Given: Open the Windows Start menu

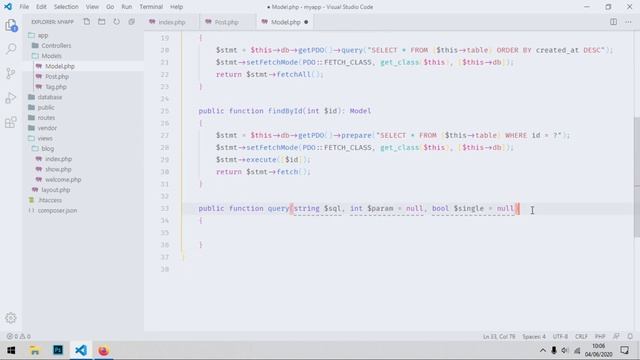Looking at the screenshot, I should pos(11,351).
